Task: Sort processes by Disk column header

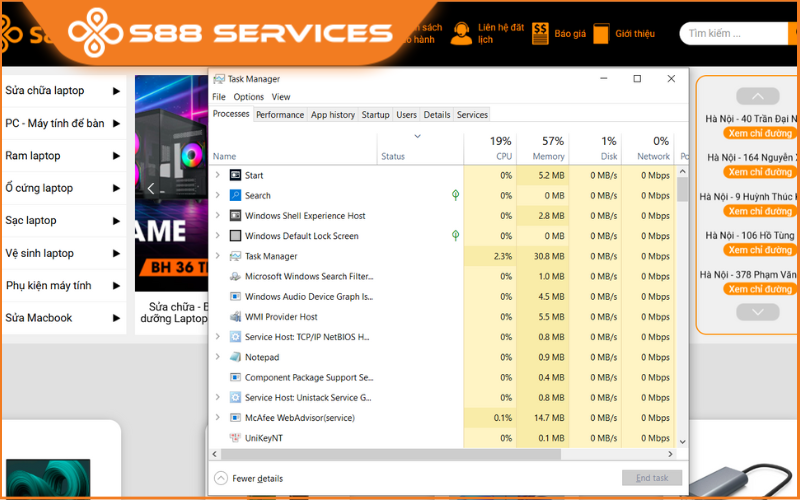Action: coord(595,148)
